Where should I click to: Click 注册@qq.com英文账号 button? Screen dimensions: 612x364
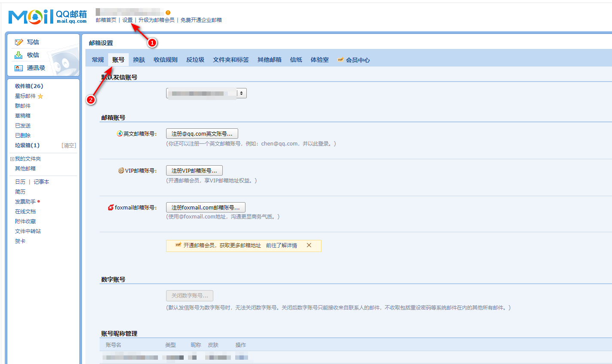pos(202,133)
